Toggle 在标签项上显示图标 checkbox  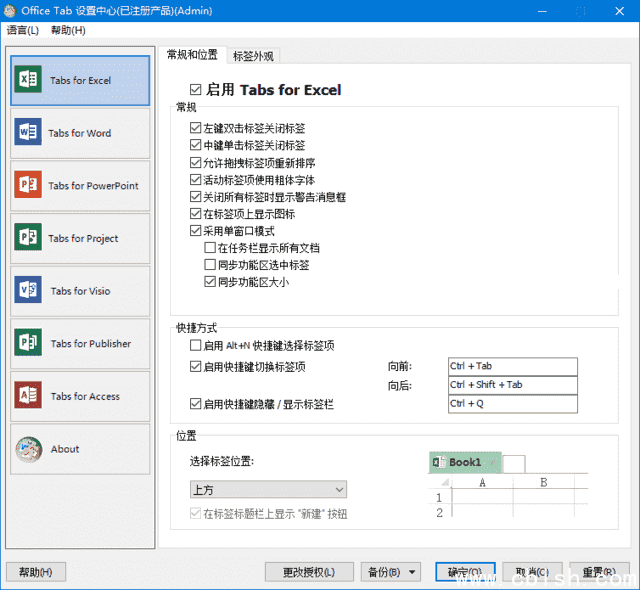196,213
